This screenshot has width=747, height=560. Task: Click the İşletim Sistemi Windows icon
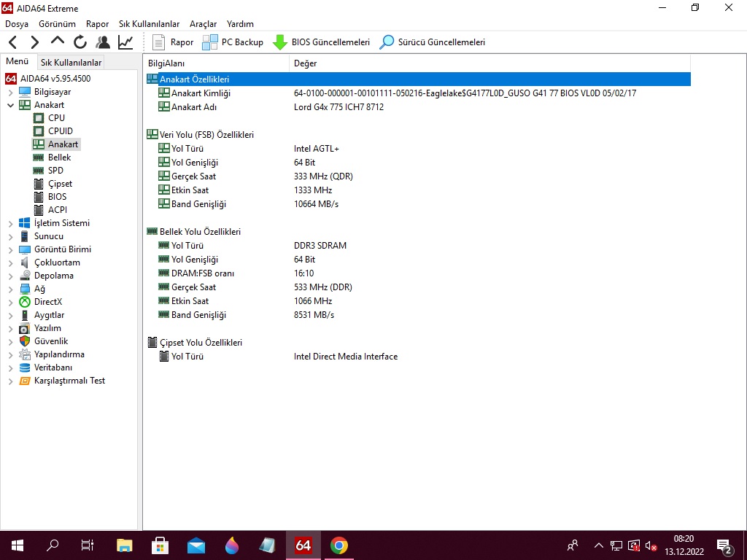[x=24, y=223]
